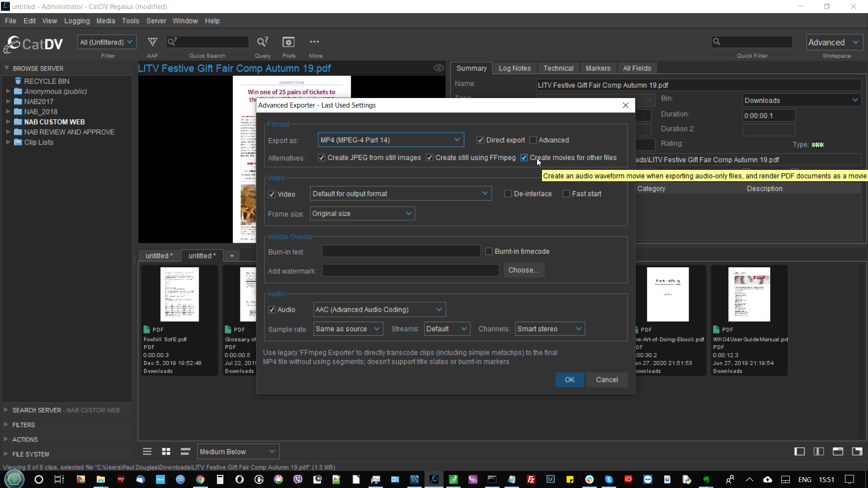Enable the Fast start checkbox
The image size is (868, 488).
(x=566, y=194)
